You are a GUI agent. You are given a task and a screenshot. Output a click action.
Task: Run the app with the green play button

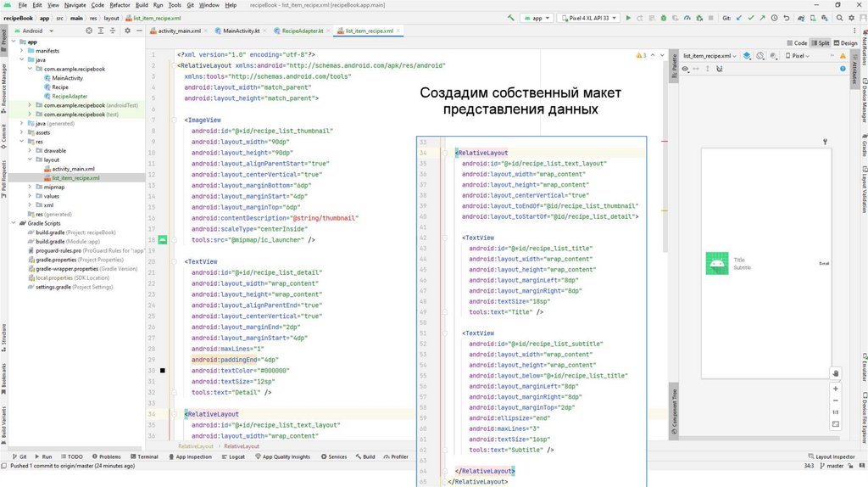628,17
